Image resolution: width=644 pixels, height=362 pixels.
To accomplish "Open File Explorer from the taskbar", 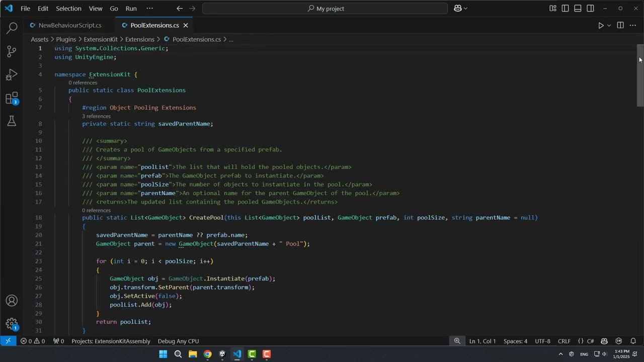I will [193, 354].
